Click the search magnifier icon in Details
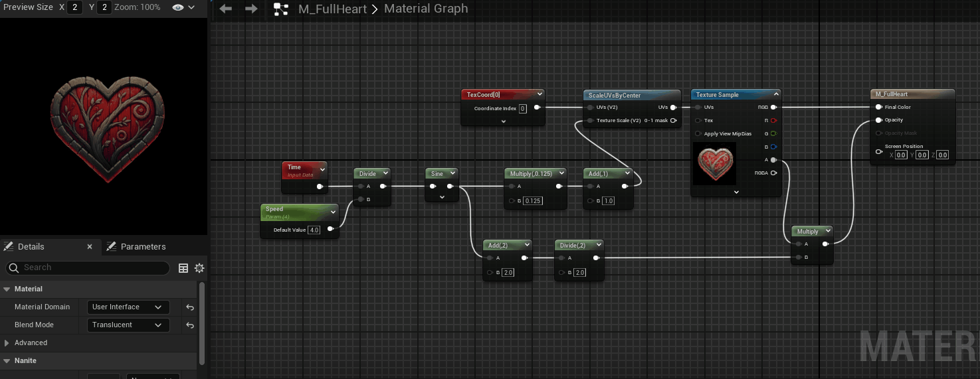The image size is (980, 379). pos(13,268)
